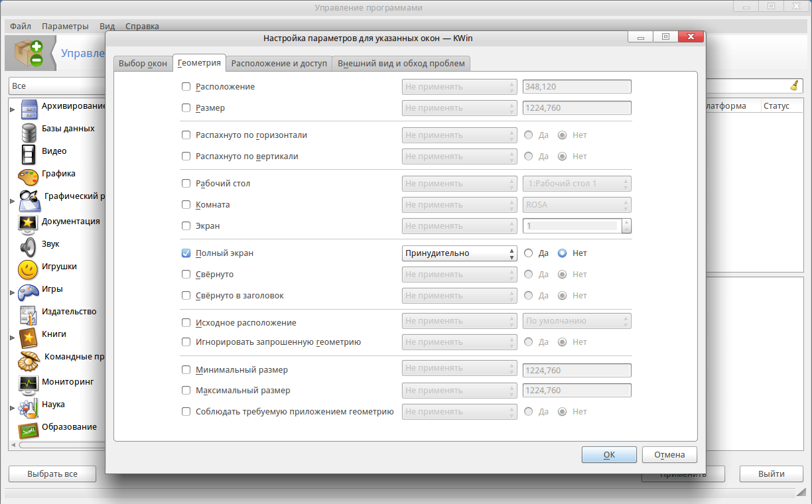Expand the Книги tree category

click(12, 338)
